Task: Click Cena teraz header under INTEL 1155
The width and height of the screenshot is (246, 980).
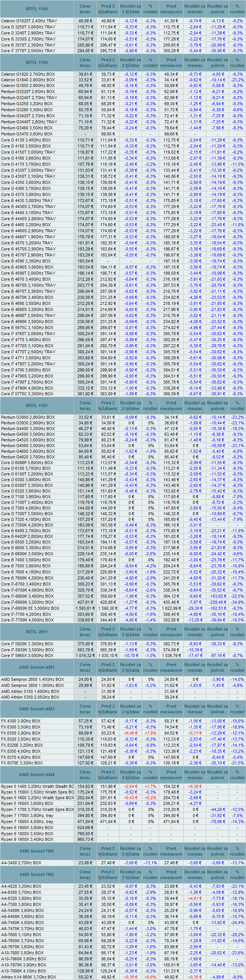Action: point(85,9)
